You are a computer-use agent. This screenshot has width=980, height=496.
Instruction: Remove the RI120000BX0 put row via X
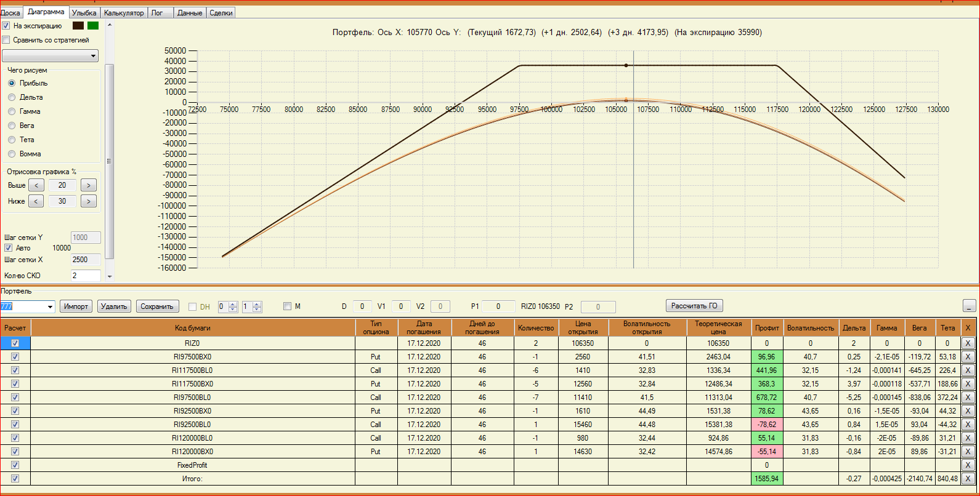968,452
